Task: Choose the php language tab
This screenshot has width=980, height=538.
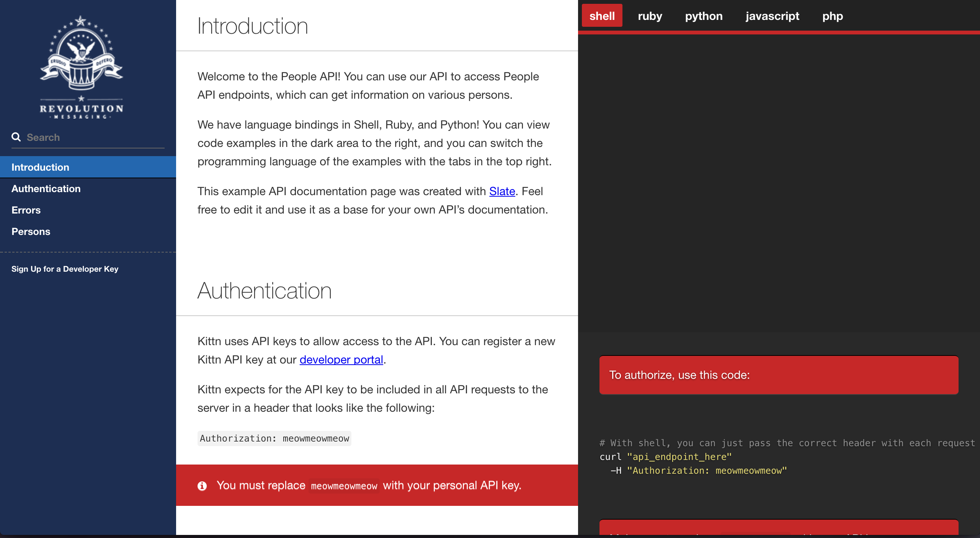Action: pyautogui.click(x=832, y=16)
